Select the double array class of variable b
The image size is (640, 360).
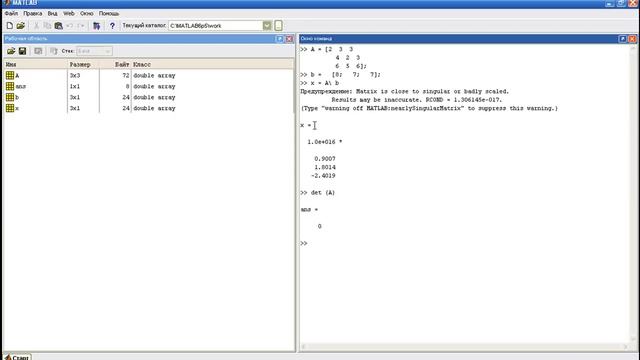click(x=154, y=97)
